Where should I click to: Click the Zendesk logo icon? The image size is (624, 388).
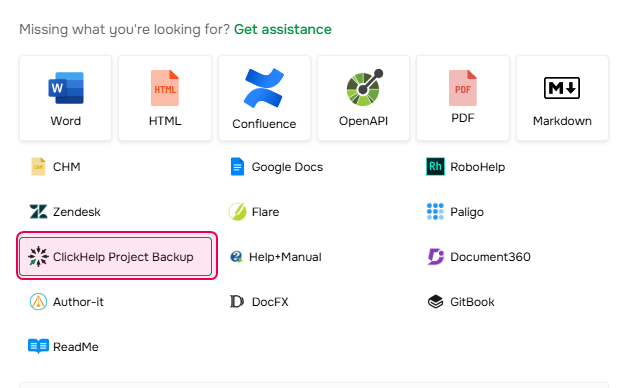(39, 212)
